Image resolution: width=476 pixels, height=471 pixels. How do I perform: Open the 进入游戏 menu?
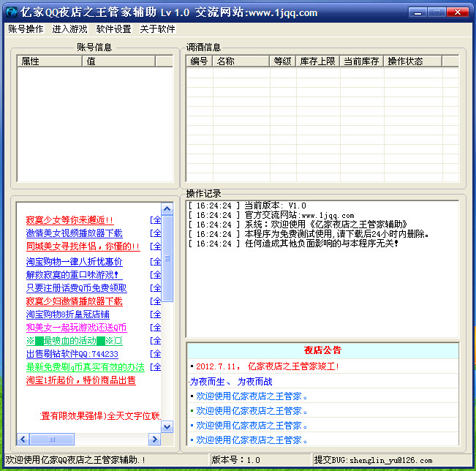click(x=69, y=29)
